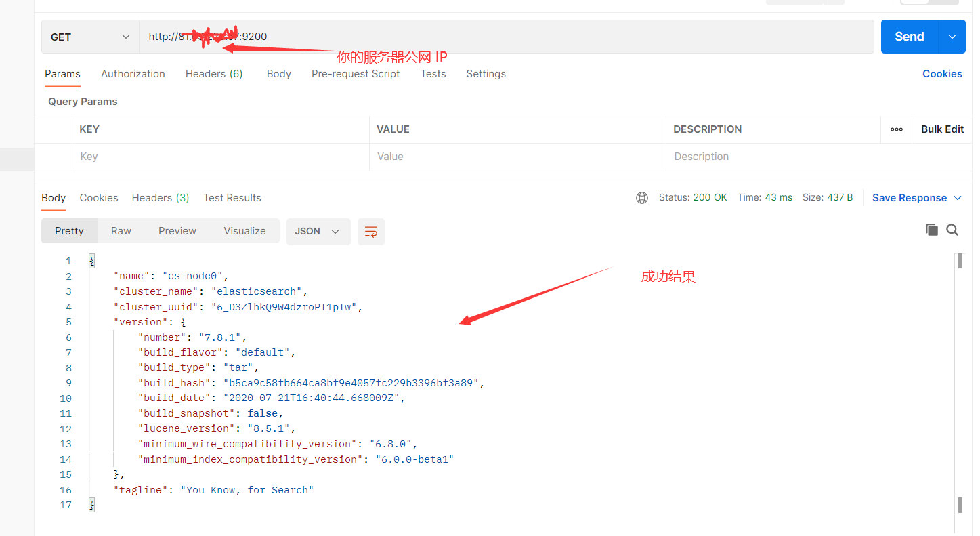Switch to the Params tab

coord(62,74)
